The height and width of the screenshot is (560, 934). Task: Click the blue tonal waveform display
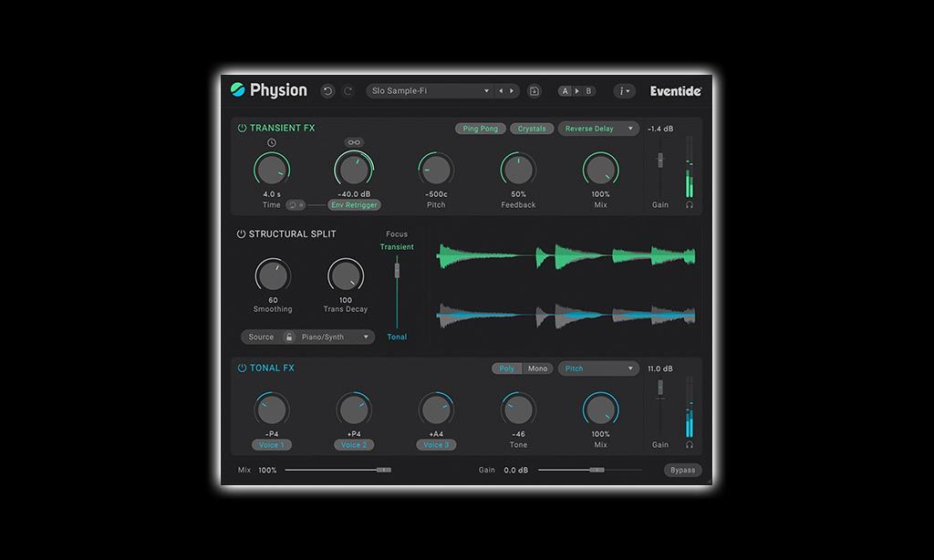(x=566, y=316)
